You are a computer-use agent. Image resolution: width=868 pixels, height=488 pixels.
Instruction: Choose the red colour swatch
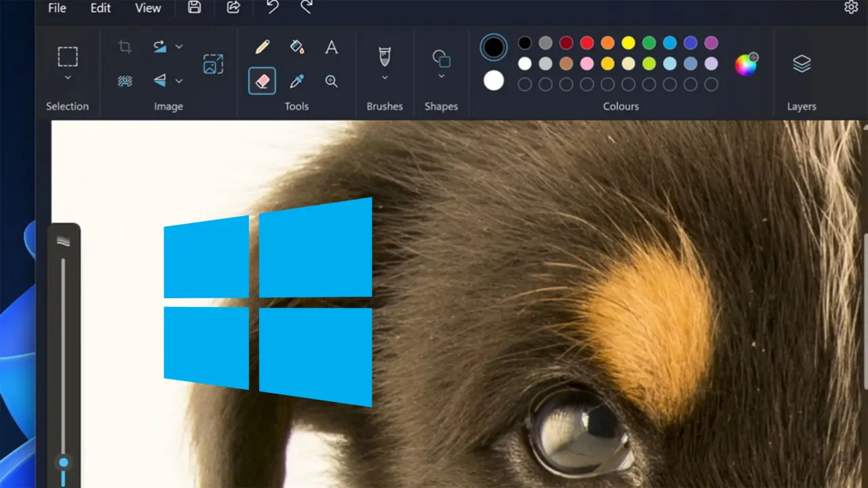coord(587,43)
